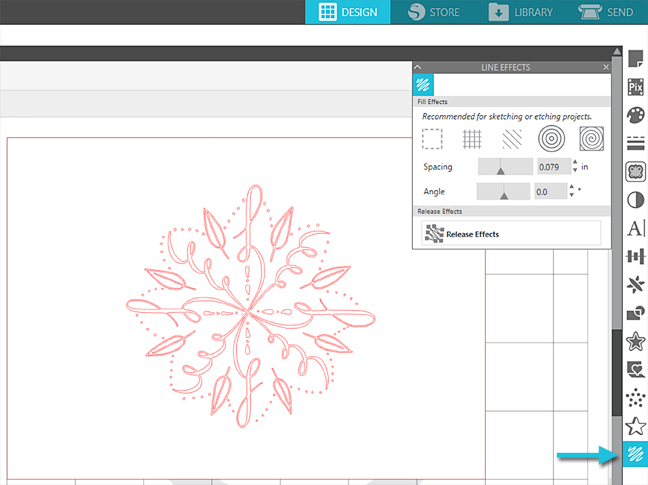
Task: Click the Release Effects button
Action: point(511,234)
